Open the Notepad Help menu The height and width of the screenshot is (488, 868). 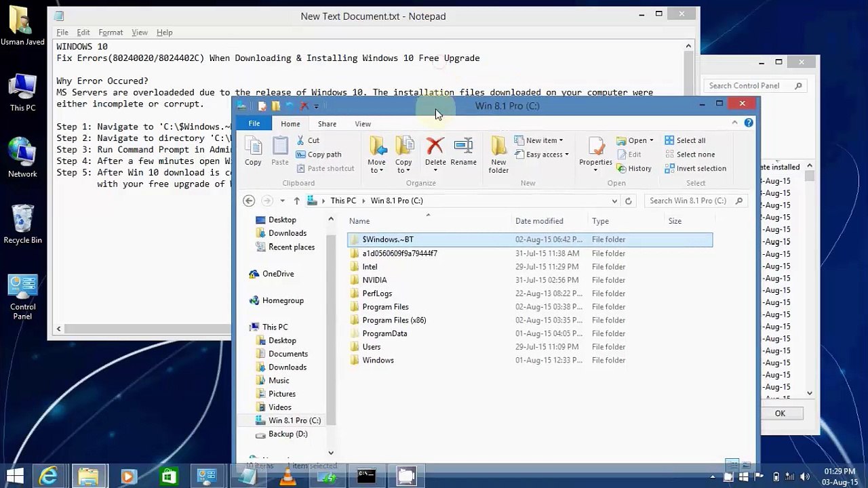click(165, 32)
